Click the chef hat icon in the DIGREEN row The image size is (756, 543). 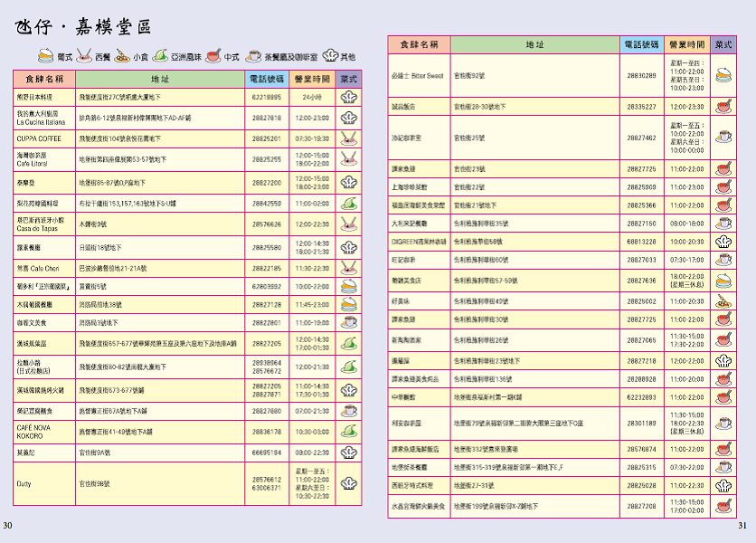point(723,242)
